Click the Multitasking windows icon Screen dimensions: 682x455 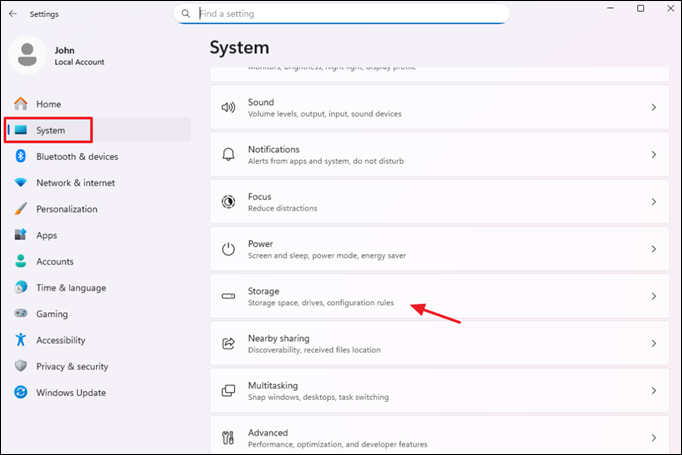click(x=228, y=391)
